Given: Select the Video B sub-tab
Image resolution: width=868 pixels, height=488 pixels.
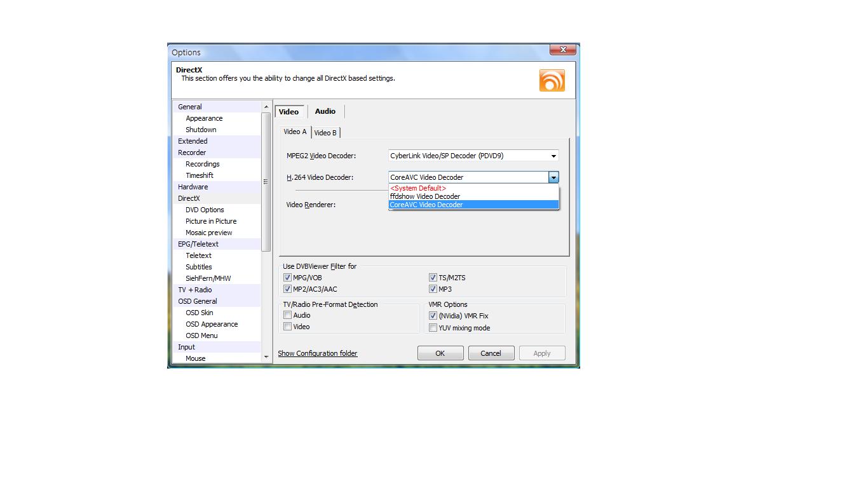Looking at the screenshot, I should click(326, 132).
